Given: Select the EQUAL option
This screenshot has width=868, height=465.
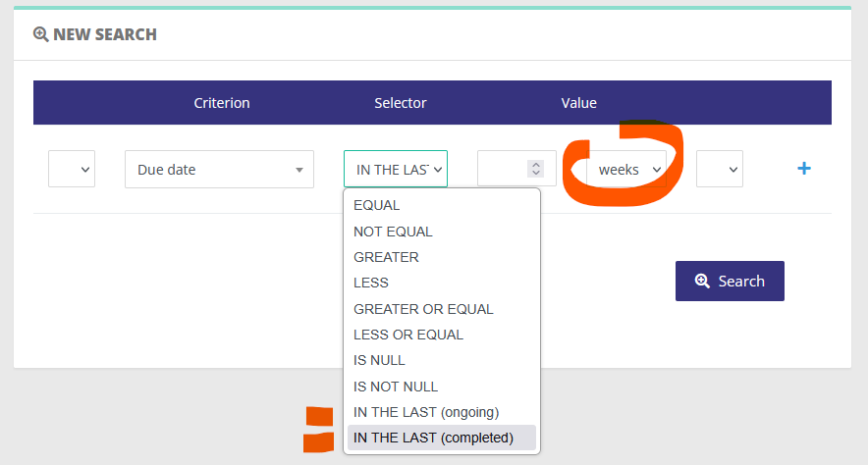Looking at the screenshot, I should click(x=377, y=206).
